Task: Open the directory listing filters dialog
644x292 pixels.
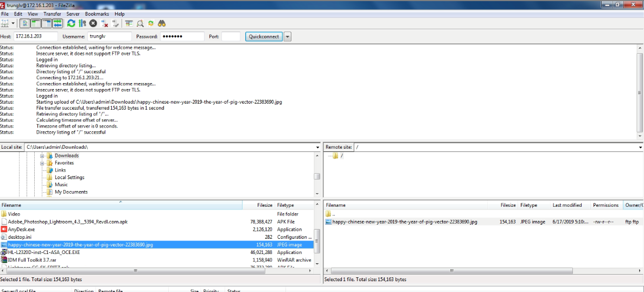Action: pos(129,23)
